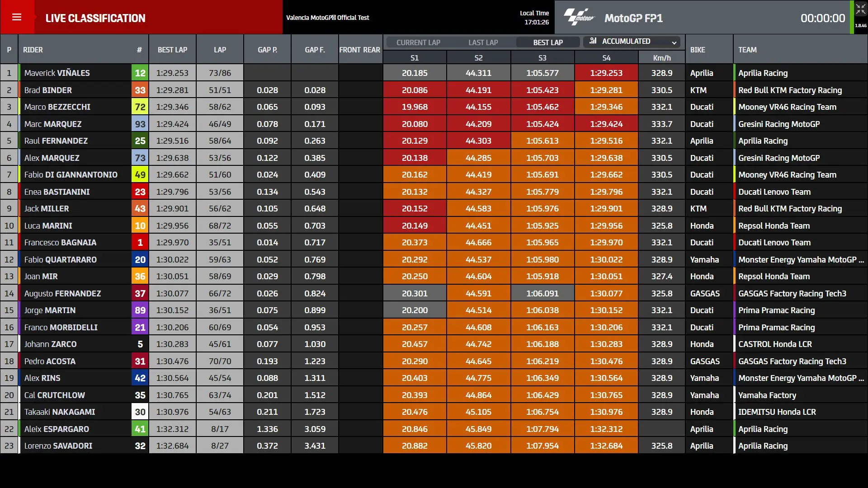
Task: Select rider Jorge MARTIN
Action: tap(50, 310)
